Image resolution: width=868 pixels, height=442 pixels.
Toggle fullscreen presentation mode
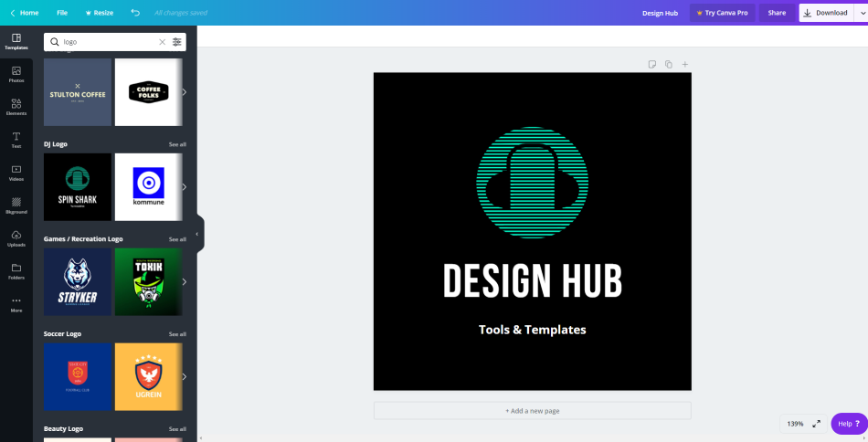click(816, 424)
